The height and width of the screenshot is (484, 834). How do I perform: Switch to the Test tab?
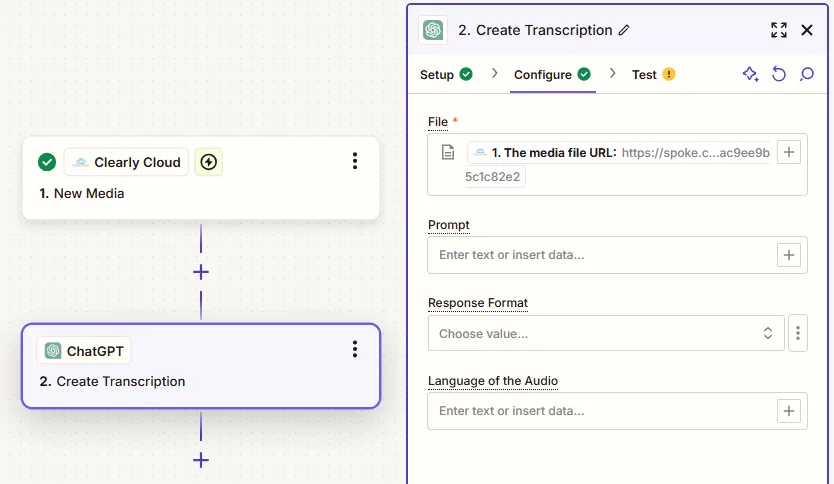coord(644,74)
